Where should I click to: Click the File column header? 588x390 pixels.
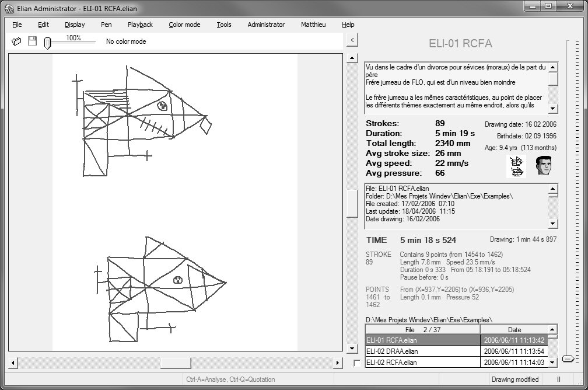pos(422,329)
